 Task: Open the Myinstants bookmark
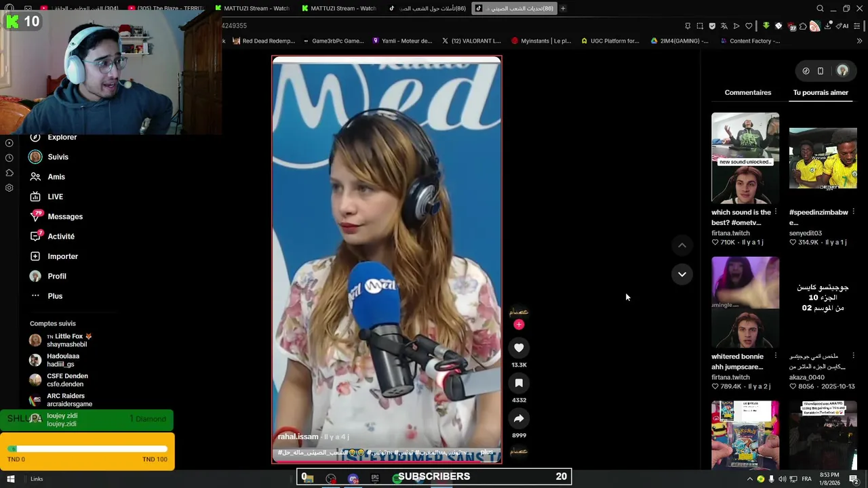coord(541,41)
